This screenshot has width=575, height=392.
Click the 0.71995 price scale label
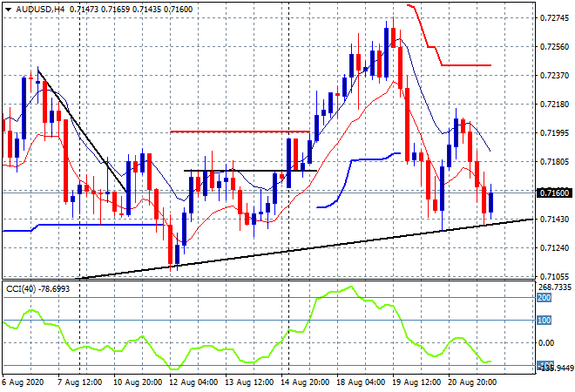point(554,132)
